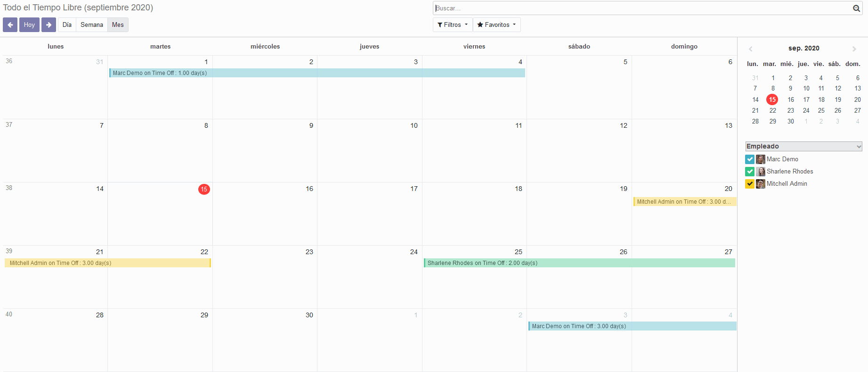The image size is (868, 372).
Task: Open Sharlene Rhodes 2.00 days time off event
Action: 579,263
